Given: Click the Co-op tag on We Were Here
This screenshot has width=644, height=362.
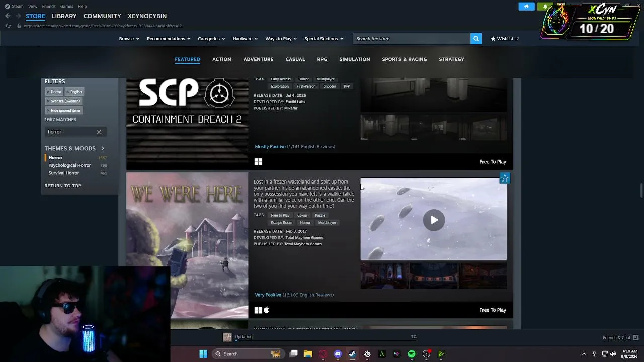Looking at the screenshot, I should [x=302, y=215].
